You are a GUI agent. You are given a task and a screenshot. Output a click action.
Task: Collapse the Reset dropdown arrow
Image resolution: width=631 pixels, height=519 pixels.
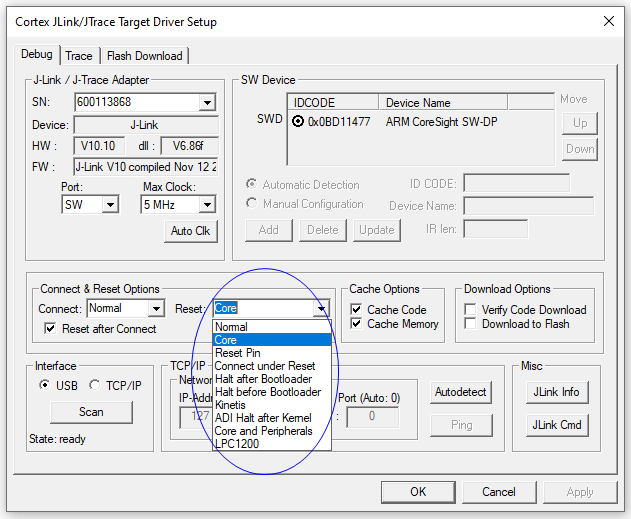click(321, 309)
